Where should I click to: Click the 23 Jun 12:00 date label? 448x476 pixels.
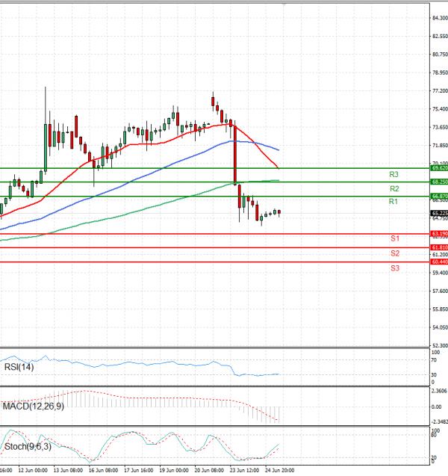(x=244, y=470)
